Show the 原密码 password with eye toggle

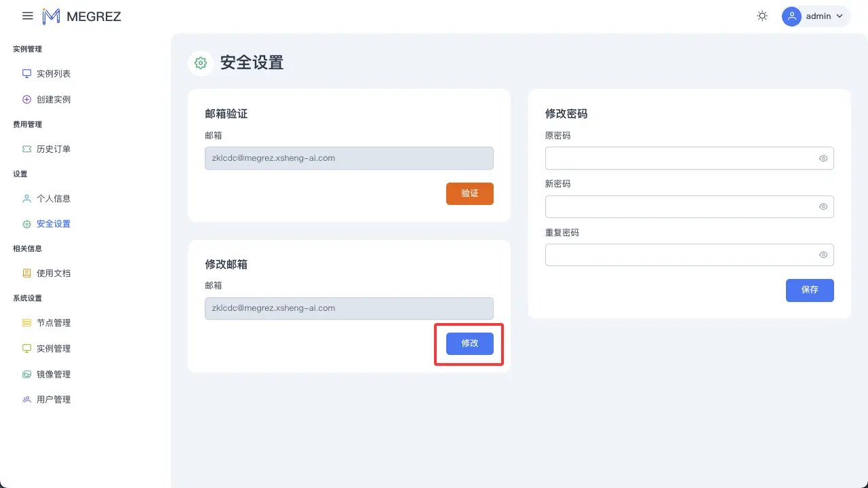tap(823, 158)
